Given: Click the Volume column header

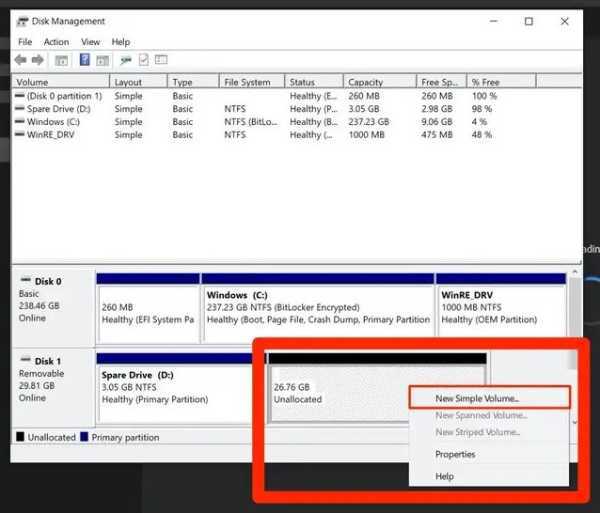Looking at the screenshot, I should [x=61, y=82].
